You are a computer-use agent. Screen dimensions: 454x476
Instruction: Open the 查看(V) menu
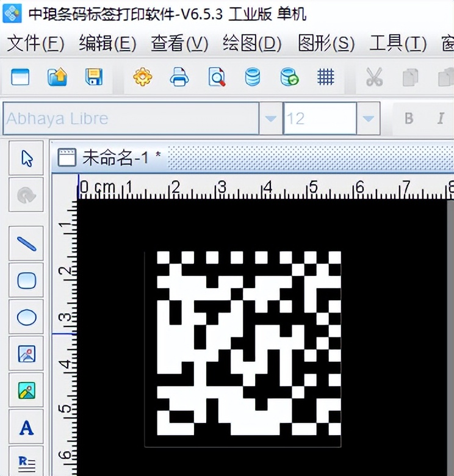pyautogui.click(x=179, y=43)
